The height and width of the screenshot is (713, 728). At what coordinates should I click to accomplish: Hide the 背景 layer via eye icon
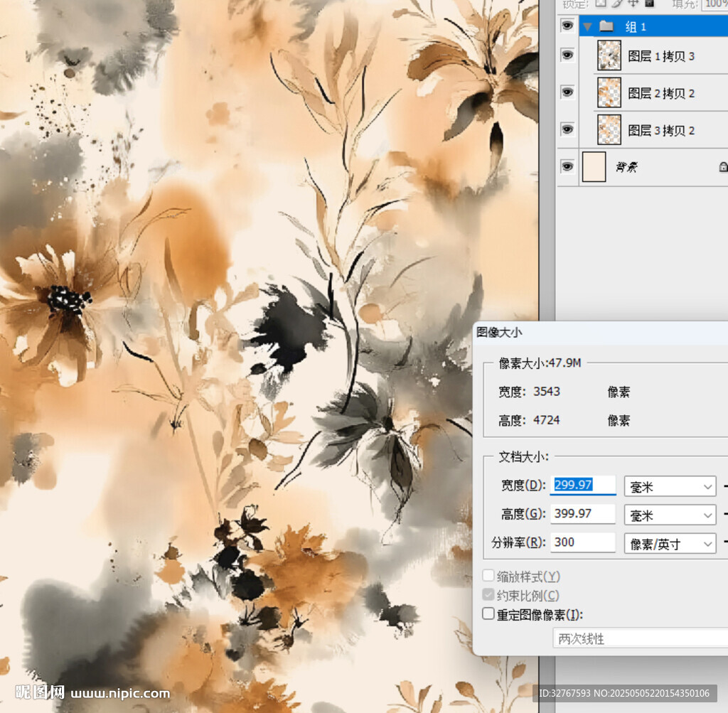(x=567, y=166)
